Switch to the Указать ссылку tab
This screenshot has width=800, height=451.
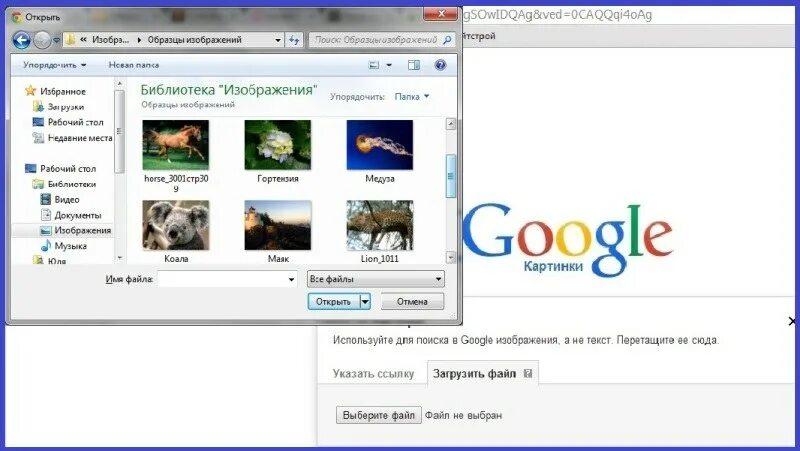click(x=373, y=374)
